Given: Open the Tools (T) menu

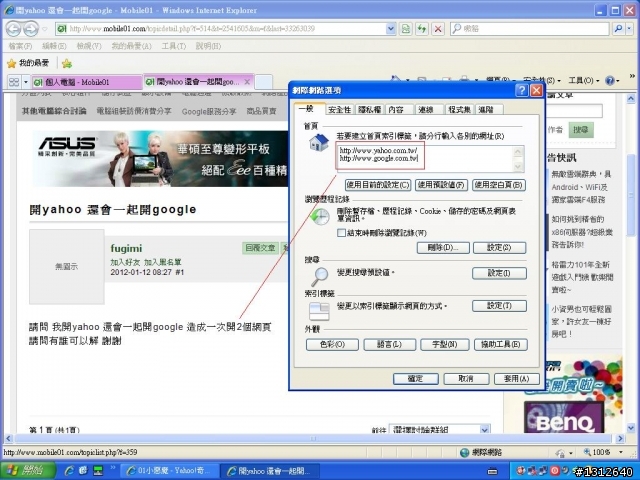Looking at the screenshot, I should click(x=173, y=46).
